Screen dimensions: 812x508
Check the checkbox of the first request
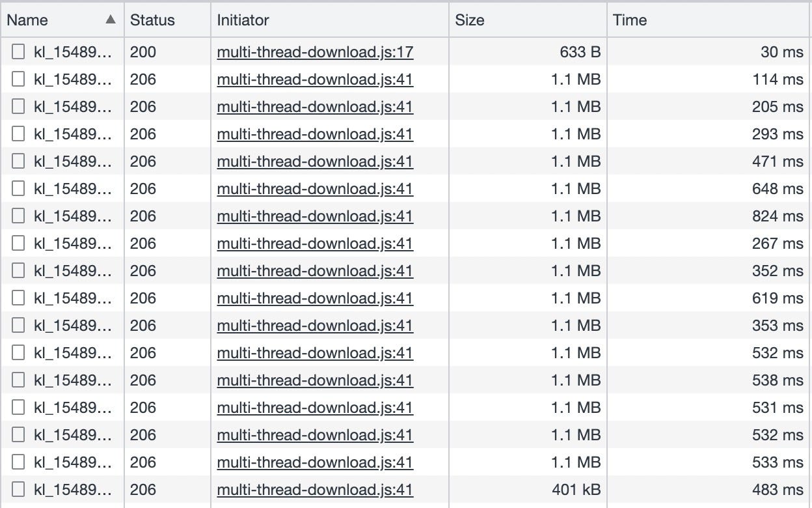point(18,51)
